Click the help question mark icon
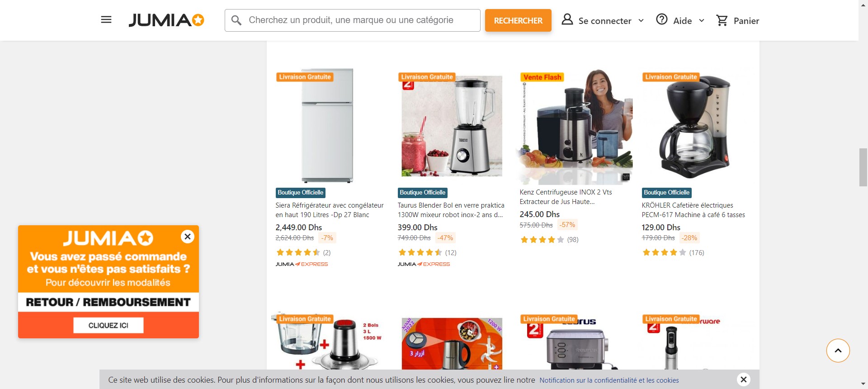Screen dimensions: 868x389 point(662,19)
